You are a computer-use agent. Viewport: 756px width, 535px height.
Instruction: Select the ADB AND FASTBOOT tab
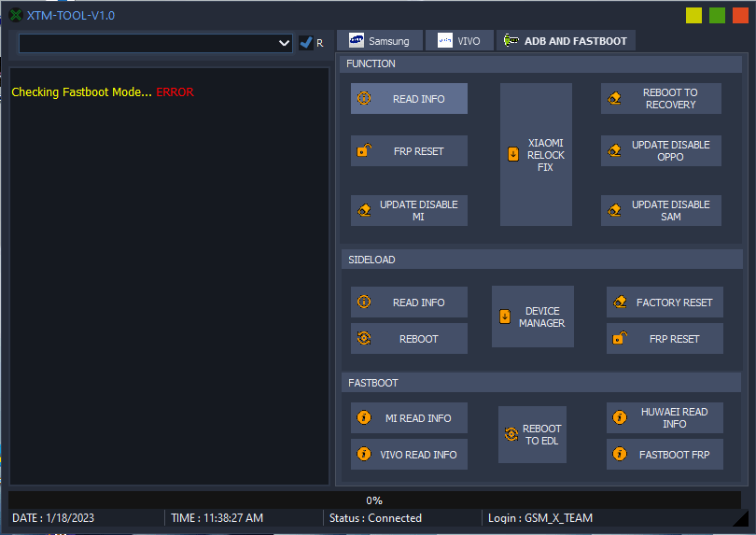[x=566, y=40]
